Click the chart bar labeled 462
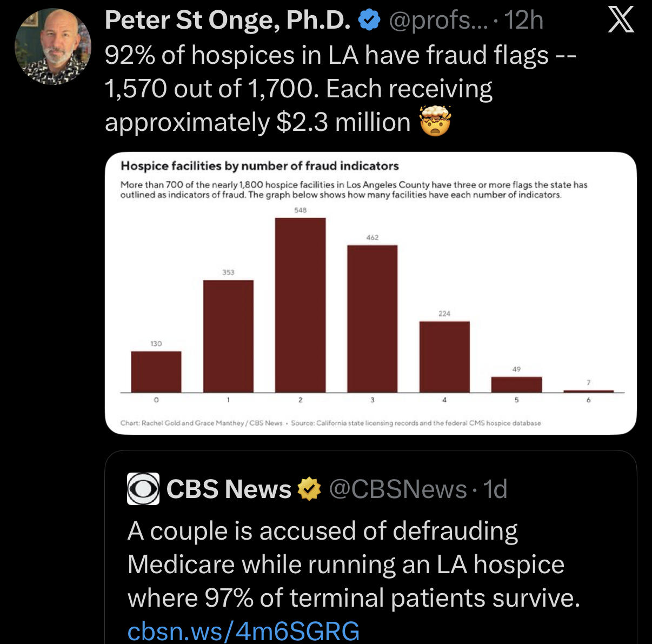 [x=372, y=318]
